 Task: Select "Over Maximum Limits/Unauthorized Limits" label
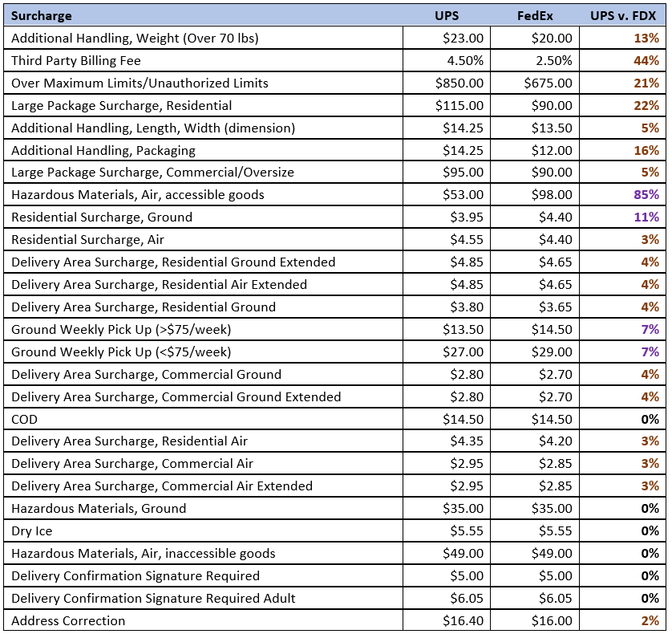140,83
